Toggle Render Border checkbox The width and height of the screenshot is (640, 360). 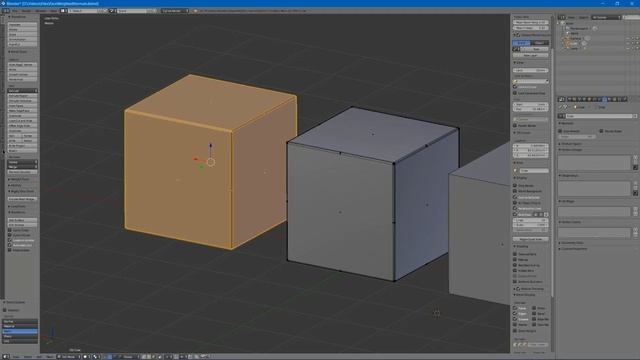point(515,126)
